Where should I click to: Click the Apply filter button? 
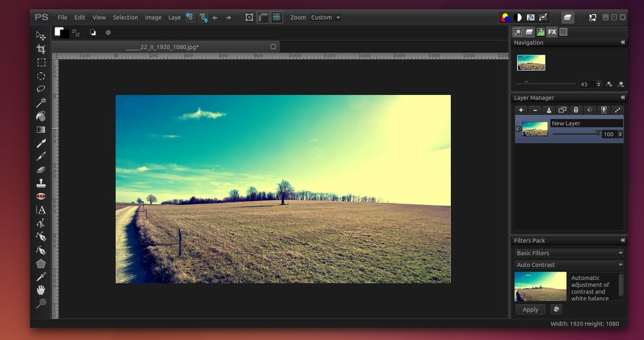tap(530, 309)
